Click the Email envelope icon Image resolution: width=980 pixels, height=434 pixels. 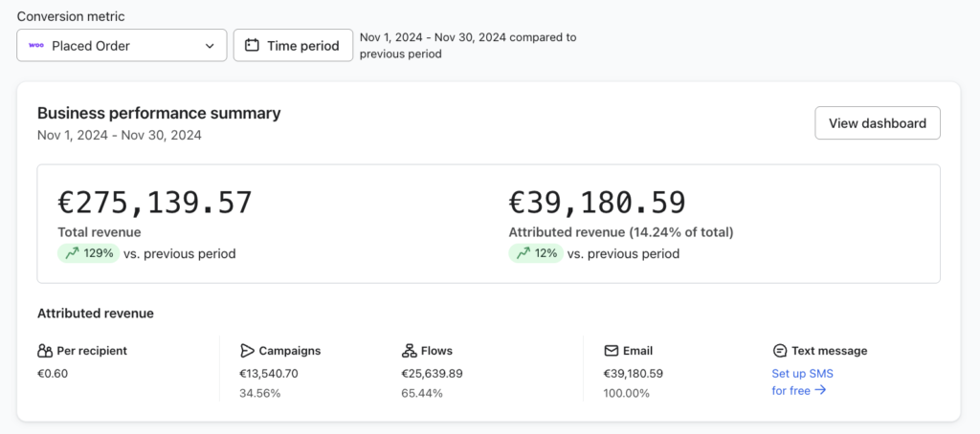pos(611,351)
